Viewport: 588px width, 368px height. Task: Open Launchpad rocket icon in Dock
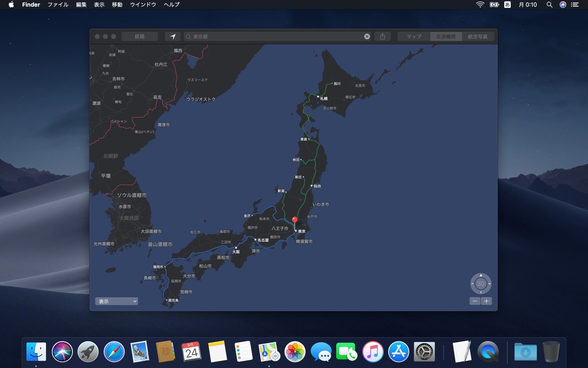(x=88, y=352)
